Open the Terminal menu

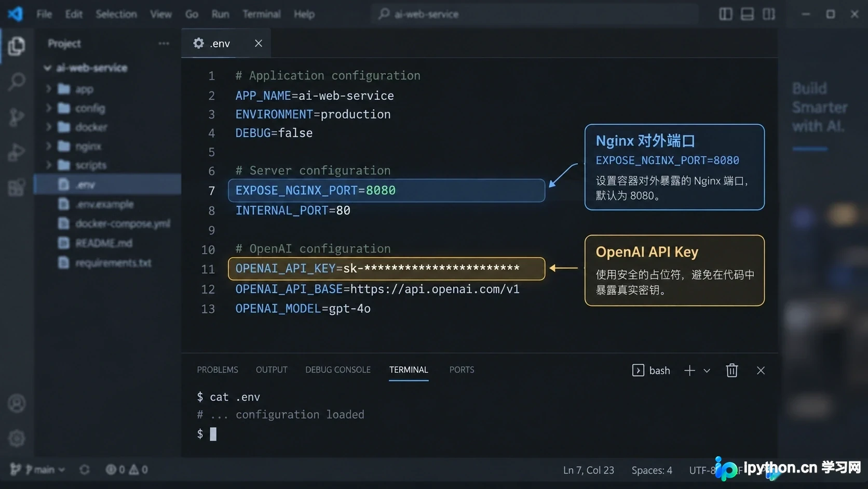262,14
